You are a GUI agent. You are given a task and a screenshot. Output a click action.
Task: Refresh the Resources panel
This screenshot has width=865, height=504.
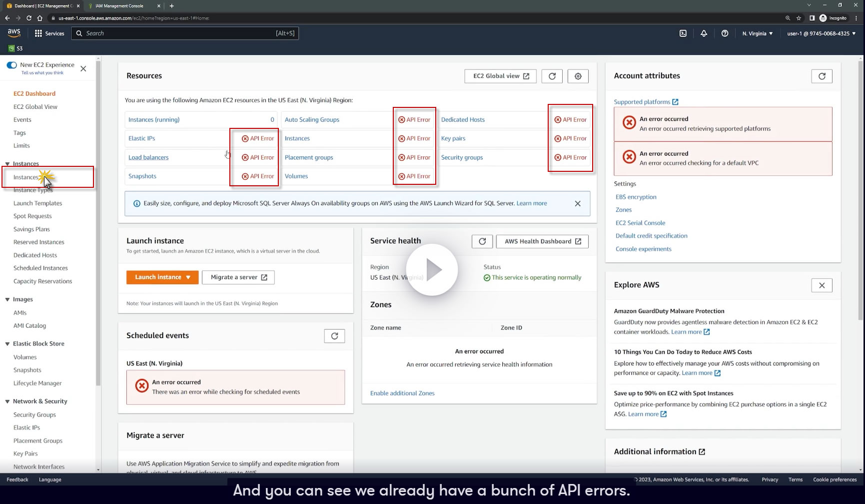click(x=552, y=76)
